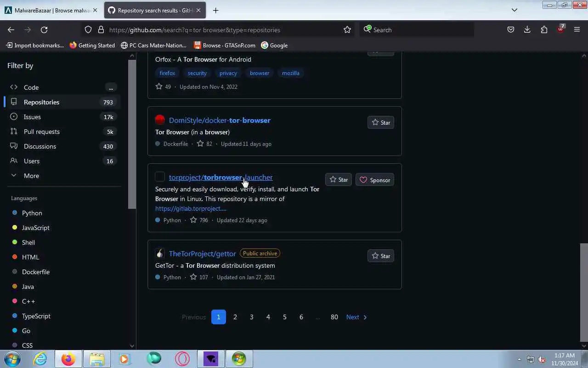Star the DomiStyle/docker-tor-browser repository

(381, 122)
